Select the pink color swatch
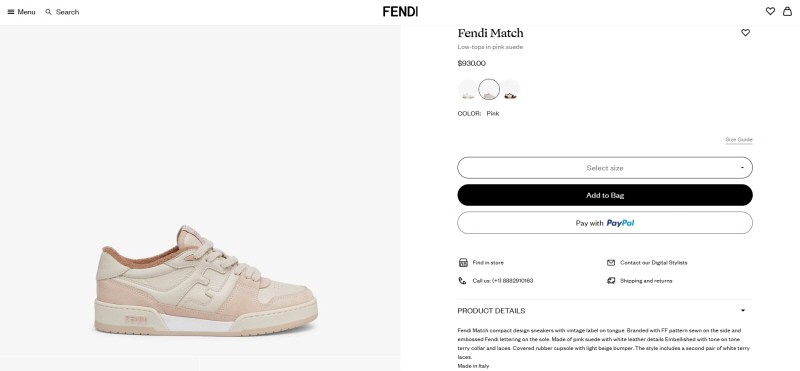Viewport: 800px width, 371px height. click(489, 90)
